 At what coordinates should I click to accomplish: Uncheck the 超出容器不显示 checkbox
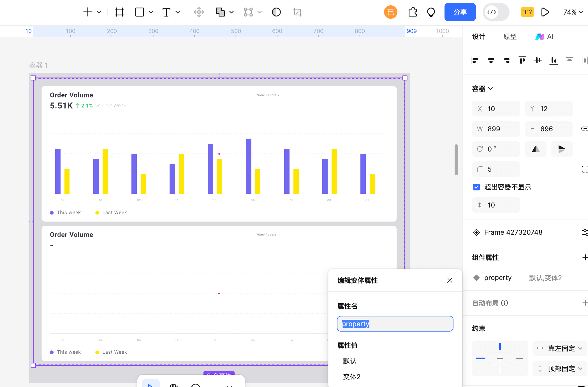tap(476, 187)
